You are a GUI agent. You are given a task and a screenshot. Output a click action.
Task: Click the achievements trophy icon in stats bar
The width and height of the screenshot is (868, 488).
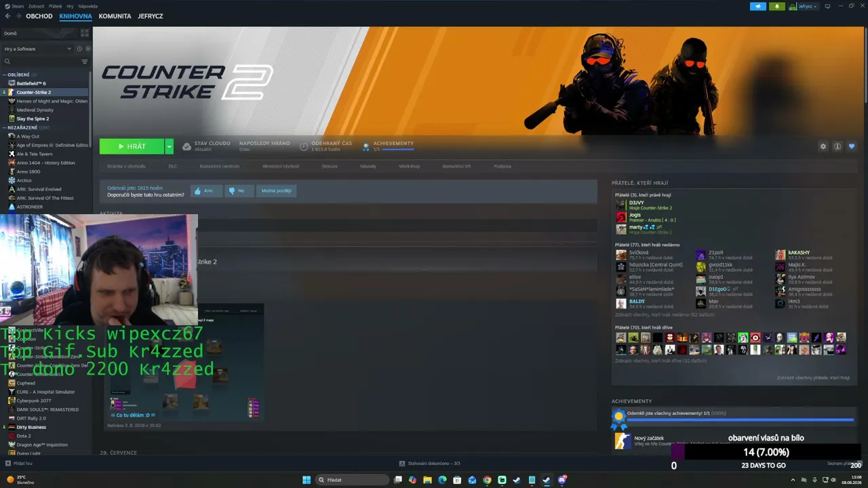(x=366, y=146)
